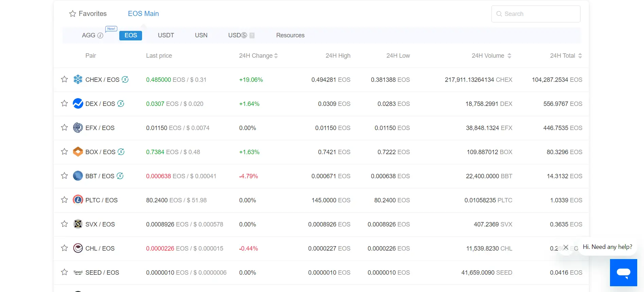Click the CHEX token logo icon
Image resolution: width=644 pixels, height=292 pixels.
(x=78, y=79)
